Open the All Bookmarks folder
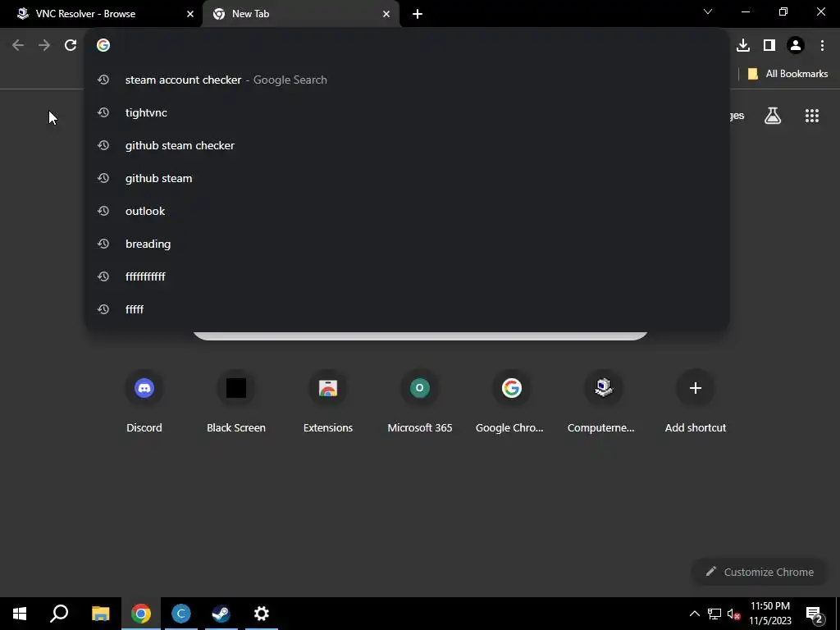 pos(787,74)
